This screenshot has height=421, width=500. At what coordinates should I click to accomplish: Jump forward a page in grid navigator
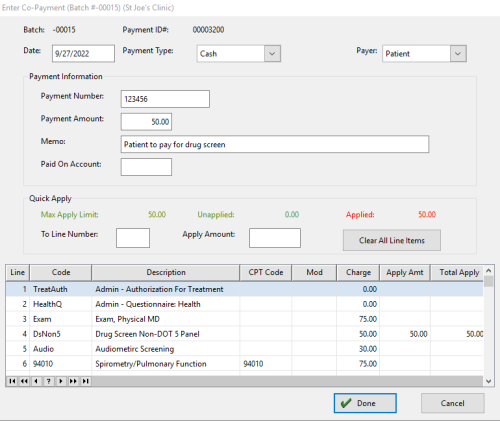tap(73, 381)
